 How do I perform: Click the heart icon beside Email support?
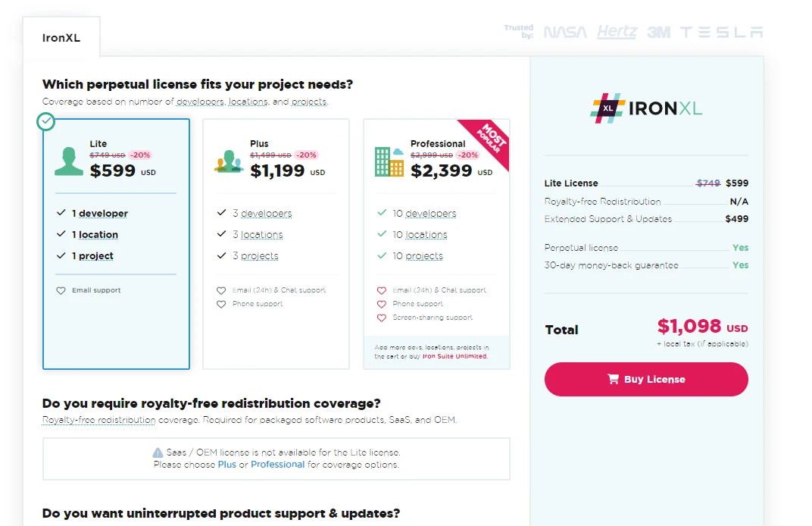click(61, 290)
